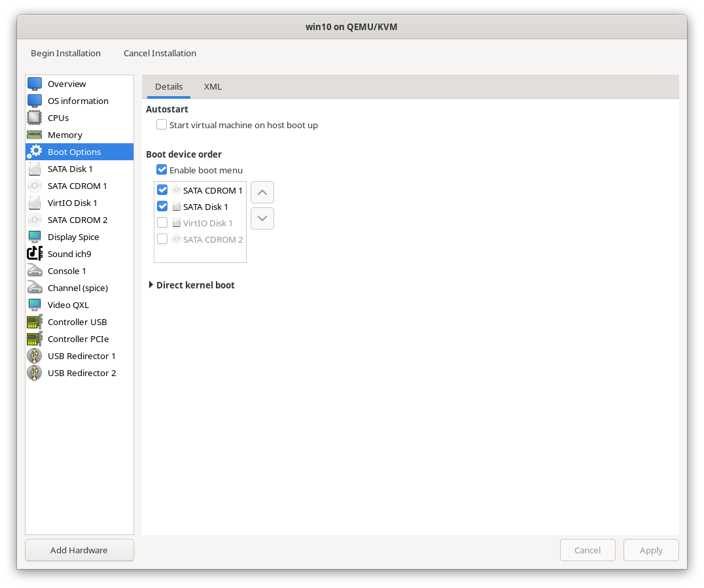Click disc icon of SATA CDROM 1 in boot list
The height and width of the screenshot is (588, 704).
tap(177, 190)
